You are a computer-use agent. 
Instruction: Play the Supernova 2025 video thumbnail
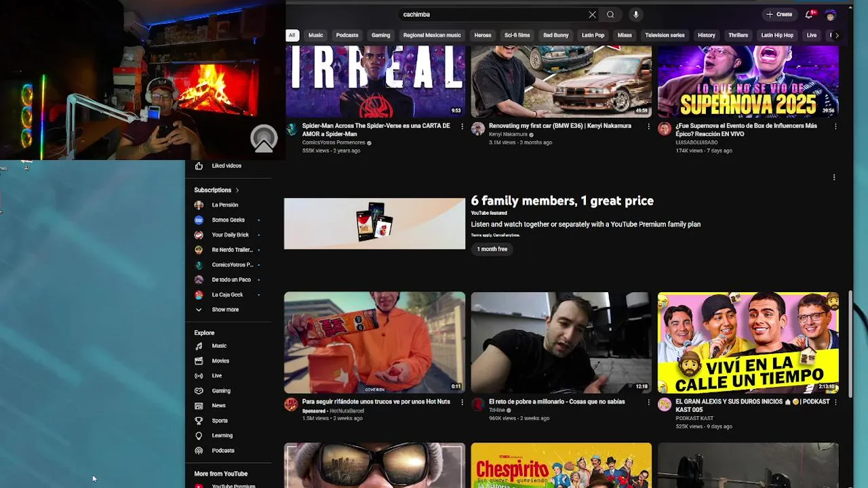pyautogui.click(x=748, y=81)
